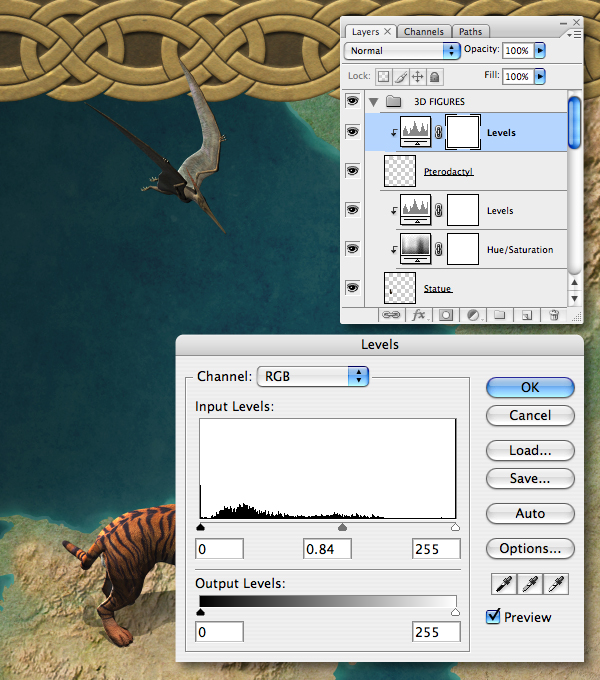The width and height of the screenshot is (600, 680).
Task: Click mask link chain on Hue/Saturation layer
Action: 439,249
